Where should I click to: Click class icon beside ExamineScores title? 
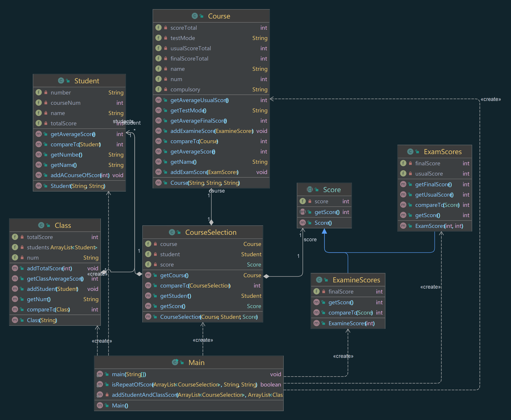(x=319, y=280)
